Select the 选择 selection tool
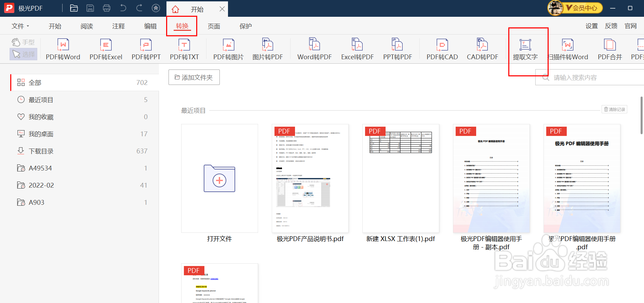 pyautogui.click(x=23, y=54)
